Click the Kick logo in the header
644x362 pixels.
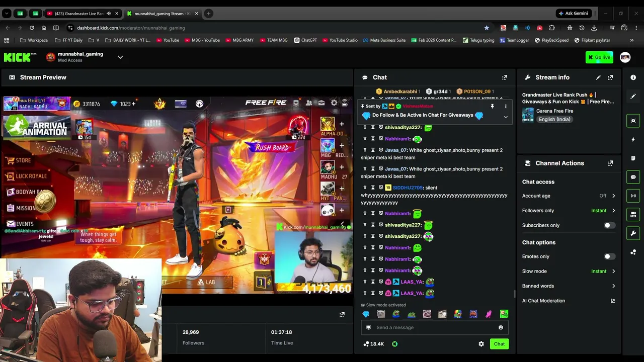[x=20, y=57]
